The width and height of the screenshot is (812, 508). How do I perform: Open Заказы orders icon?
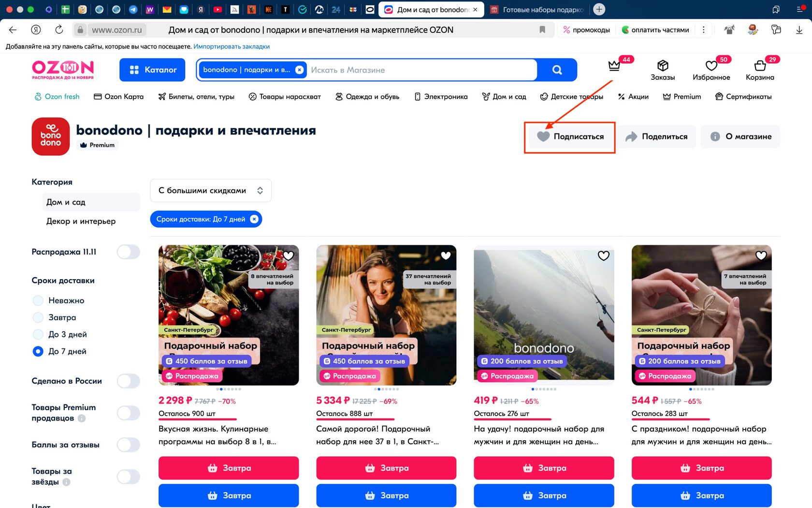(663, 70)
